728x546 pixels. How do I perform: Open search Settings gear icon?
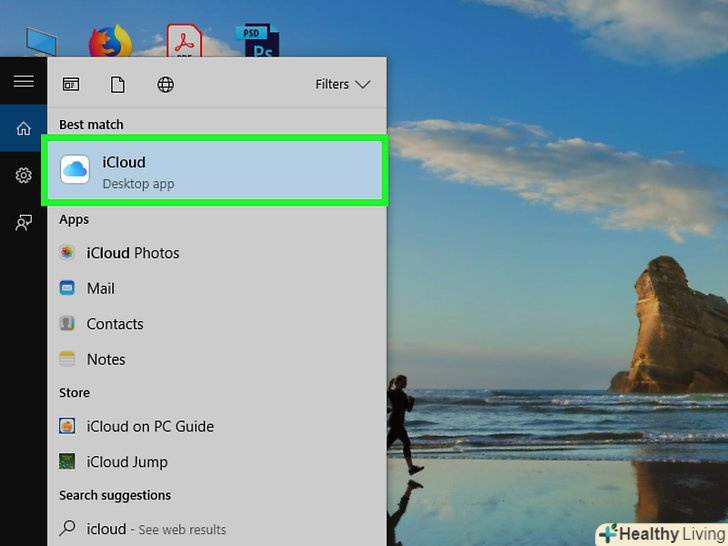23,175
